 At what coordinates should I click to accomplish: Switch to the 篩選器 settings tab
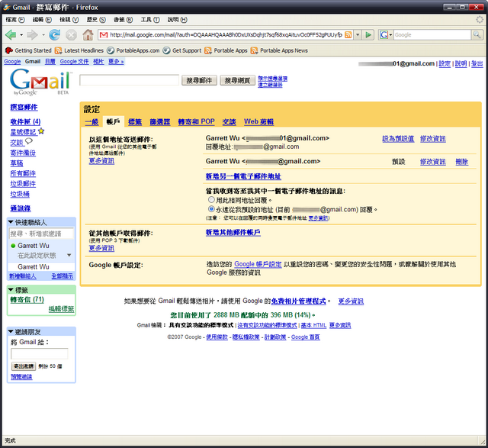pyautogui.click(x=160, y=122)
